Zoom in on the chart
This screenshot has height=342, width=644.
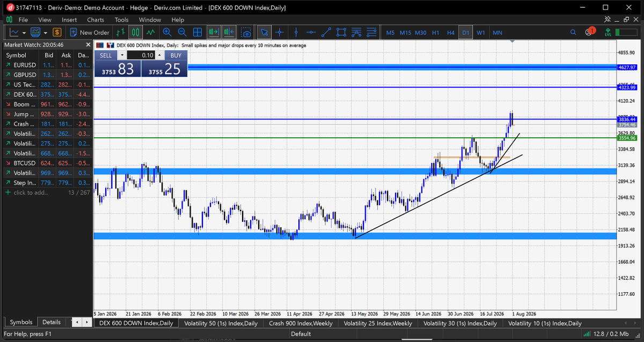point(167,32)
